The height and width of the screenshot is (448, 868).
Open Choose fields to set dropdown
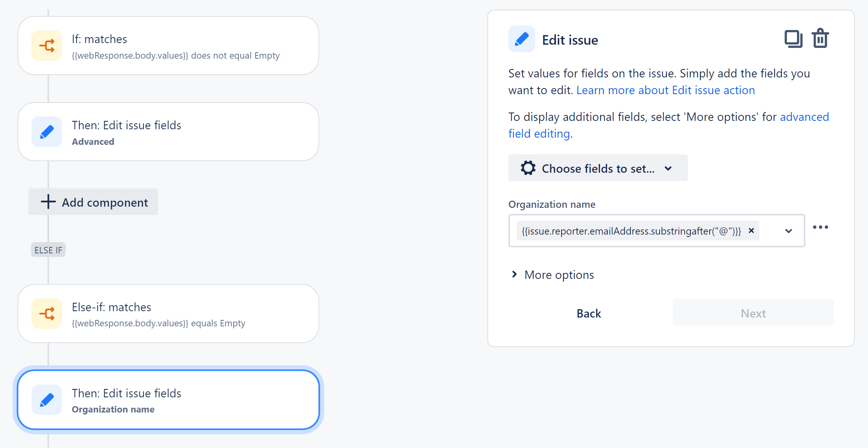[597, 168]
